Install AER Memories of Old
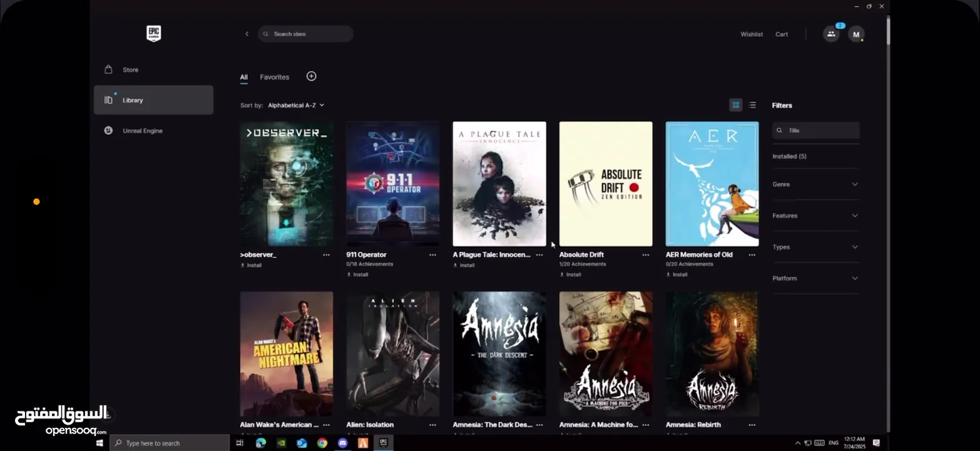The width and height of the screenshot is (980, 451). [676, 274]
